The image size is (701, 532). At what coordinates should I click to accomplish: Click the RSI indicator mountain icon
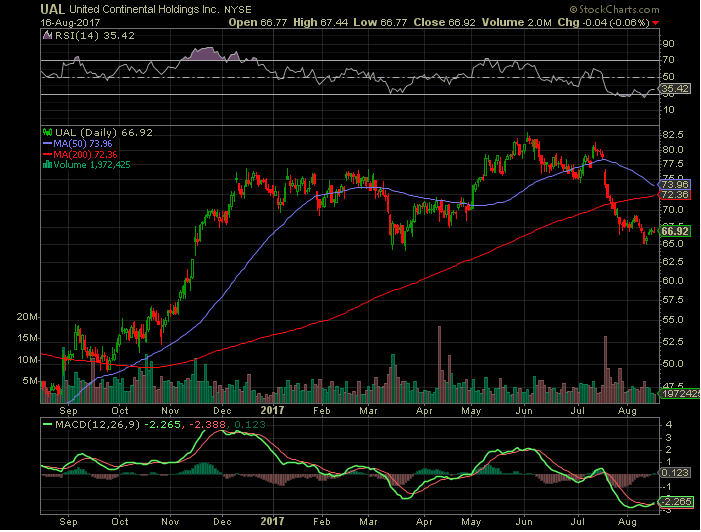[47, 35]
